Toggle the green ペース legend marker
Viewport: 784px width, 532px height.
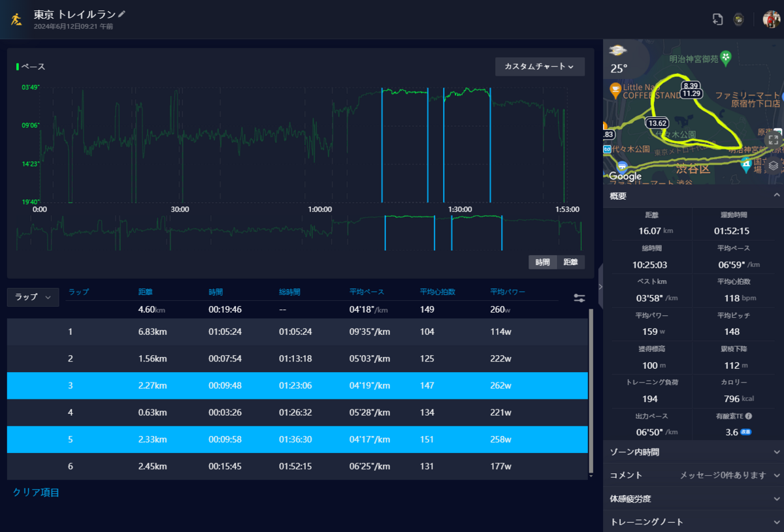(x=18, y=67)
